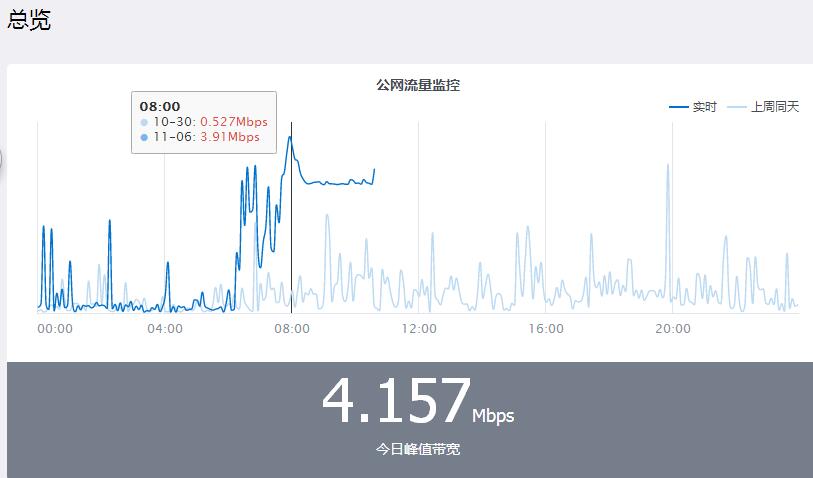
Task: Click the 11-06 bullet dot in the tooltip
Action: point(144,138)
